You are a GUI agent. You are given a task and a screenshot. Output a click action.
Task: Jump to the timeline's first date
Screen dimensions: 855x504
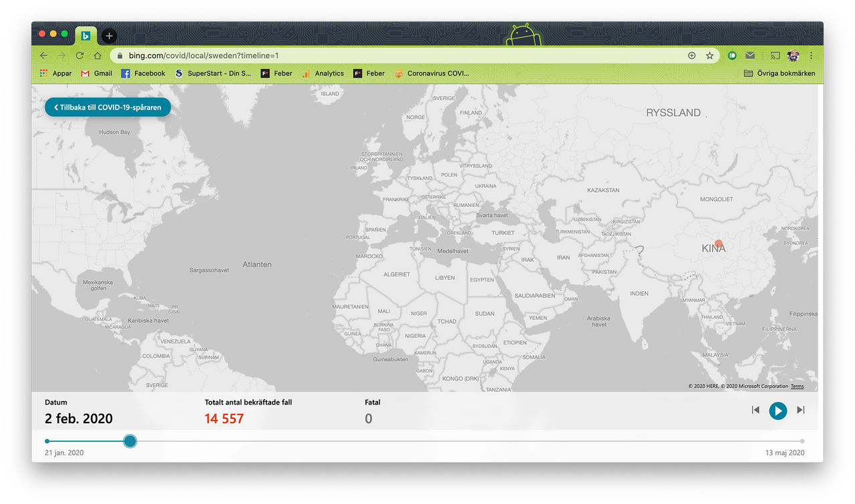[755, 410]
